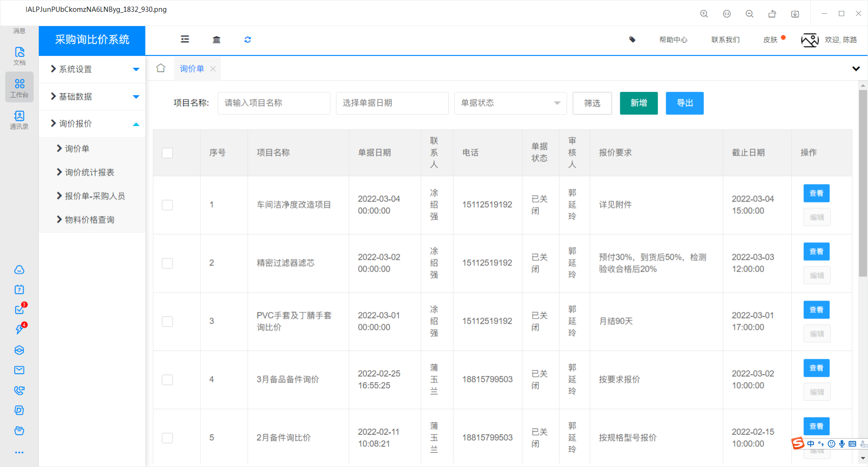Screen dimensions: 868x467
Task: Open the lightning icon showing 4 notifications
Action: tap(19, 330)
